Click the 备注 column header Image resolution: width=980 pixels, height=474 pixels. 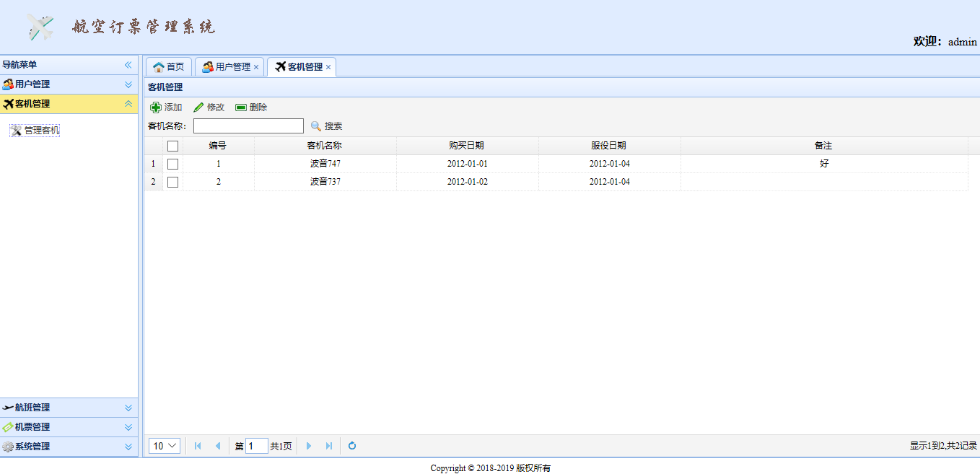pyautogui.click(x=823, y=146)
